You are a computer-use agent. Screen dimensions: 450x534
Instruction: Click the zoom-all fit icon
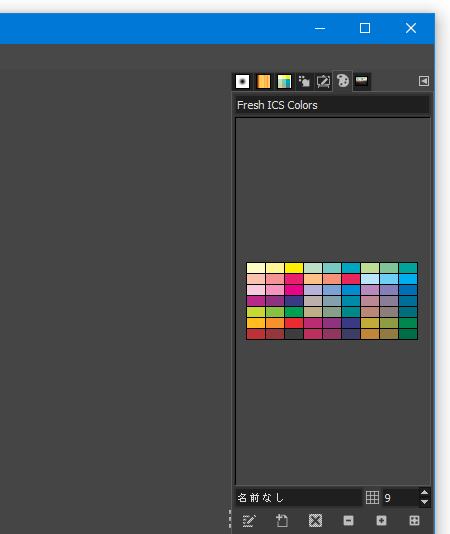coord(414,520)
